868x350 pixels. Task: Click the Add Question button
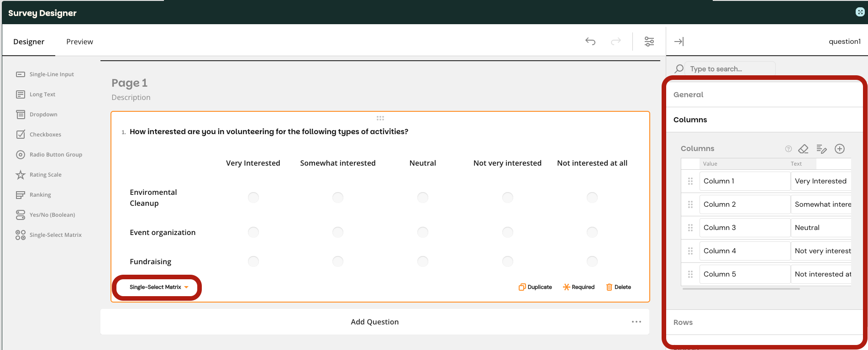click(374, 322)
